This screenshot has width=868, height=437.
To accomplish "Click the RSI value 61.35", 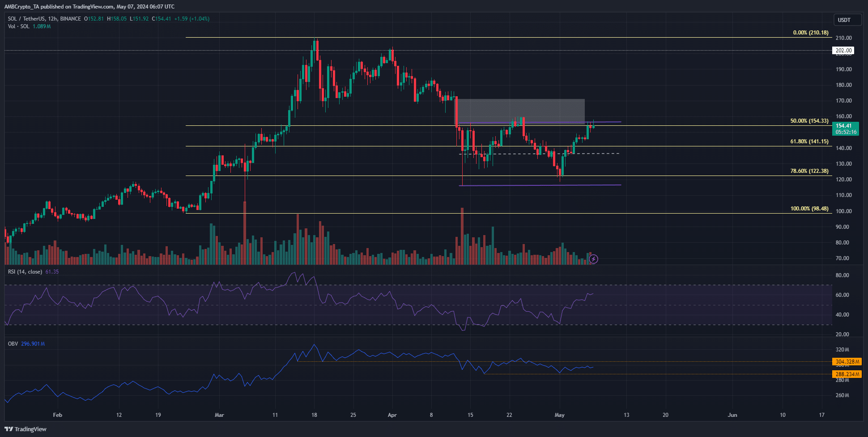I will point(52,272).
